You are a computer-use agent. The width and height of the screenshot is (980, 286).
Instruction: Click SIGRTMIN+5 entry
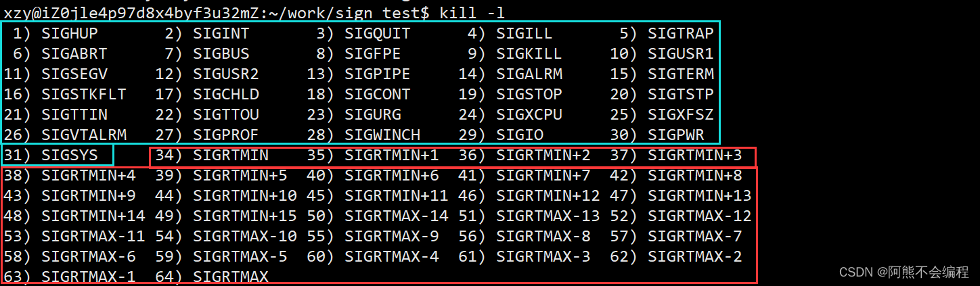tap(240, 176)
